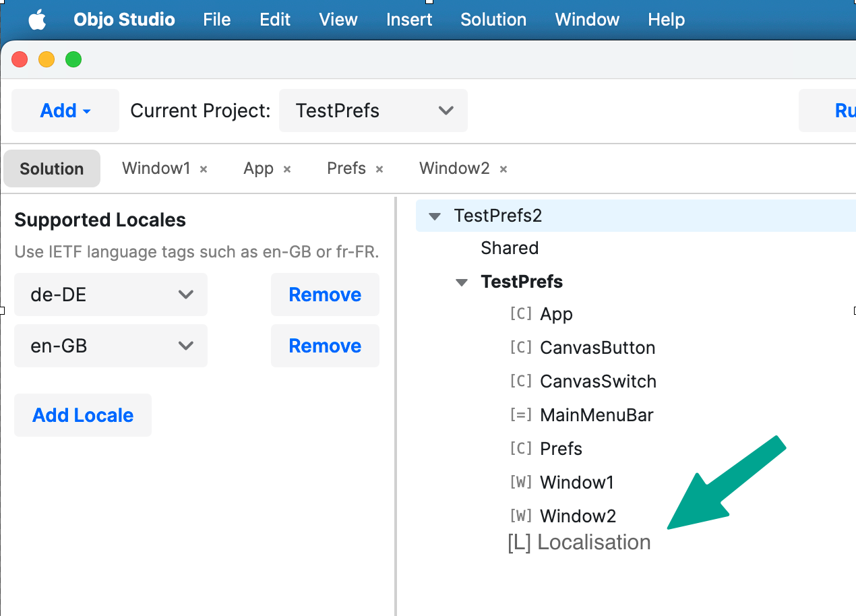
Task: Open the Insert menu
Action: [409, 20]
